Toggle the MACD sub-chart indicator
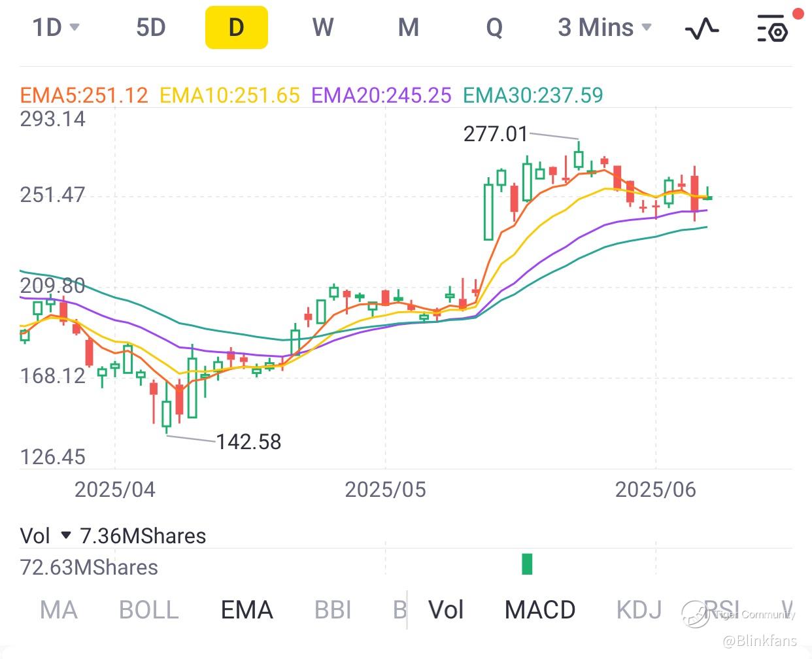The image size is (812, 659). (540, 610)
